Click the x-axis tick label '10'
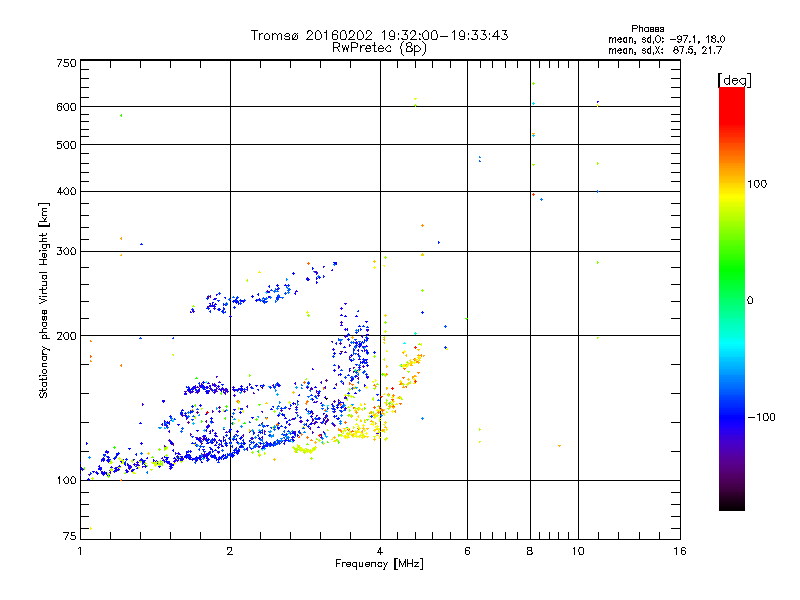The height and width of the screenshot is (600, 800). point(578,551)
